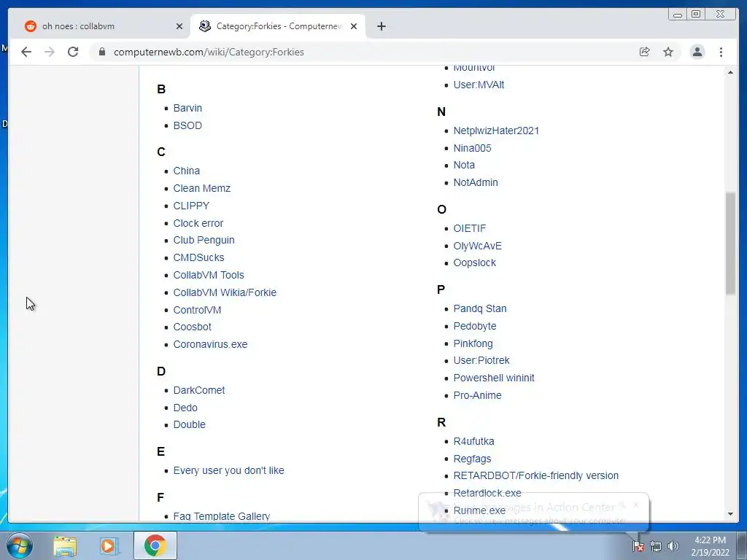Image resolution: width=747 pixels, height=560 pixels.
Task: Open the Double link
Action: [x=189, y=425]
